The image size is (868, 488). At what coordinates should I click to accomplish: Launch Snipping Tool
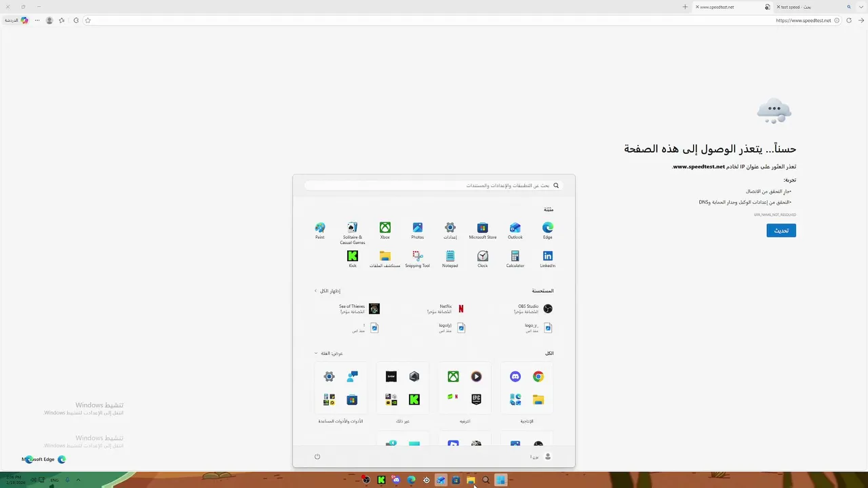click(x=418, y=259)
